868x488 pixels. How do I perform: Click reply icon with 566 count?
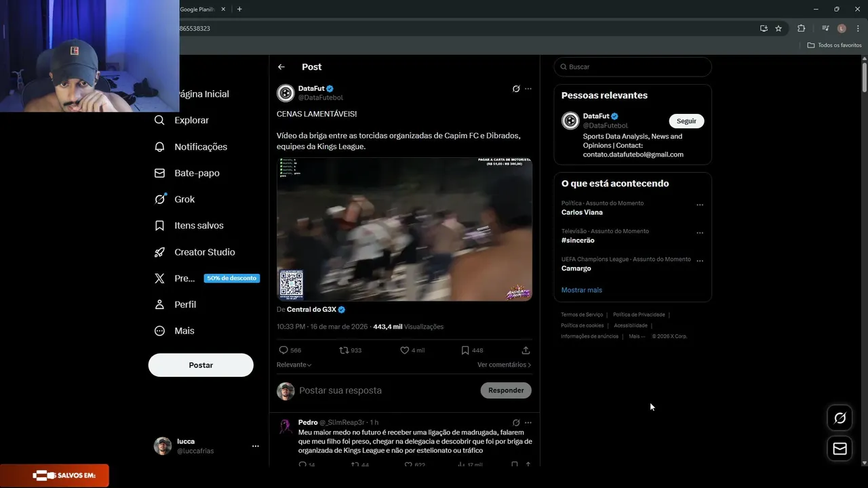pyautogui.click(x=283, y=350)
